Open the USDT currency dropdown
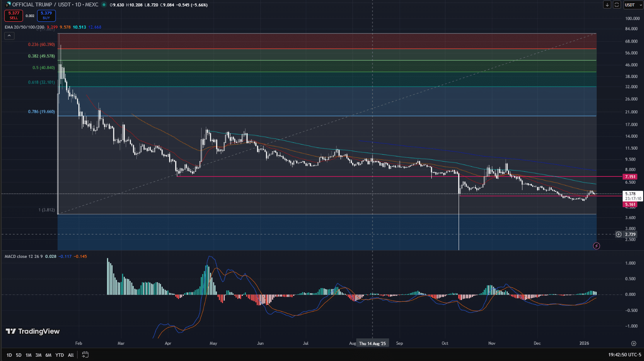644x361 pixels. tap(632, 5)
